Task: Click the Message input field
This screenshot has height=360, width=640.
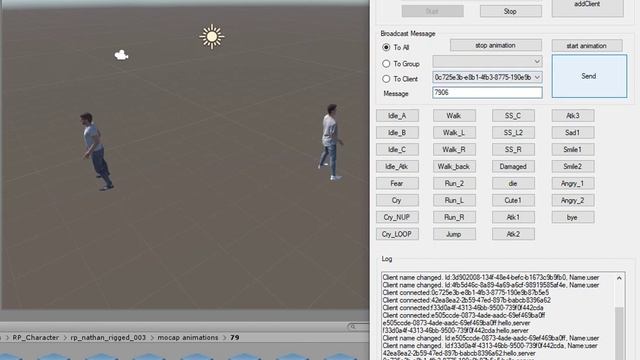Action: point(487,93)
